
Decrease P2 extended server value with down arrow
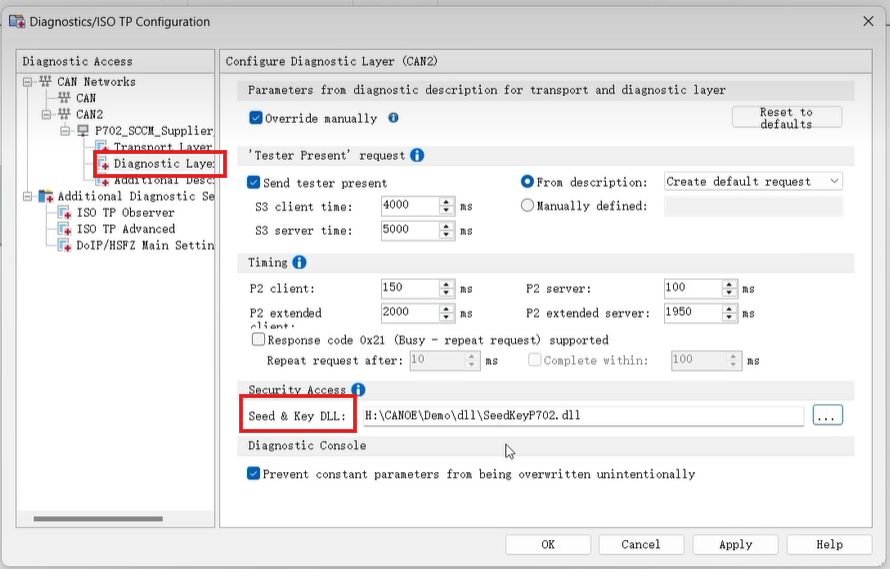[x=730, y=317]
